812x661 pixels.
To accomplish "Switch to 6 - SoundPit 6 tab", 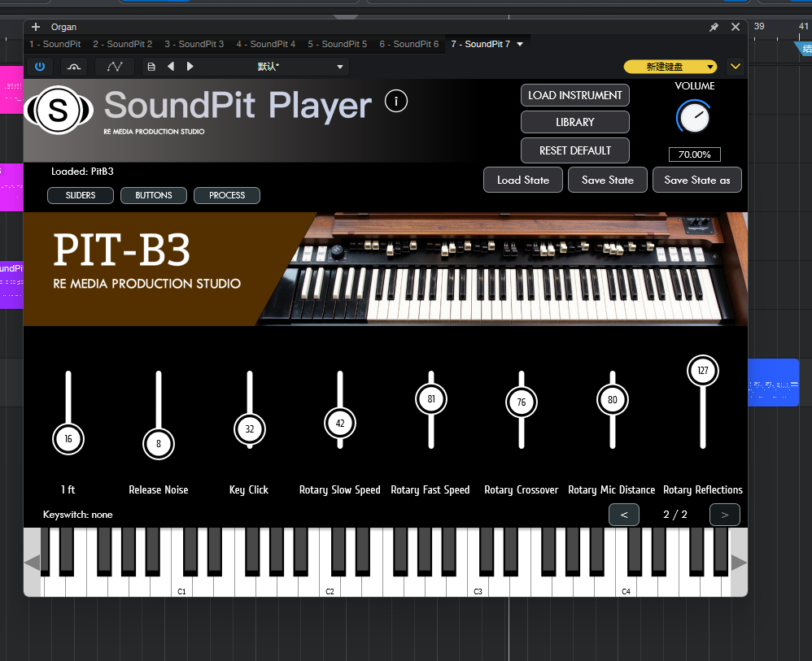I will (408, 44).
